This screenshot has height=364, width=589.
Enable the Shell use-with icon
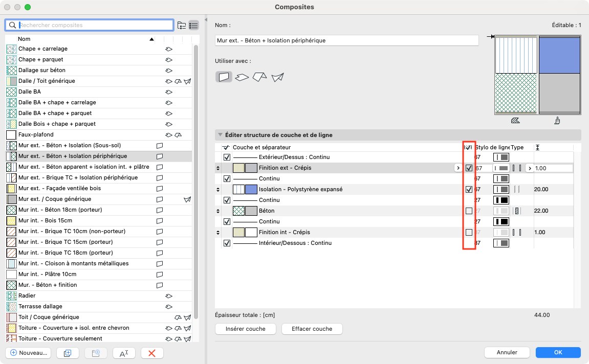click(x=277, y=77)
